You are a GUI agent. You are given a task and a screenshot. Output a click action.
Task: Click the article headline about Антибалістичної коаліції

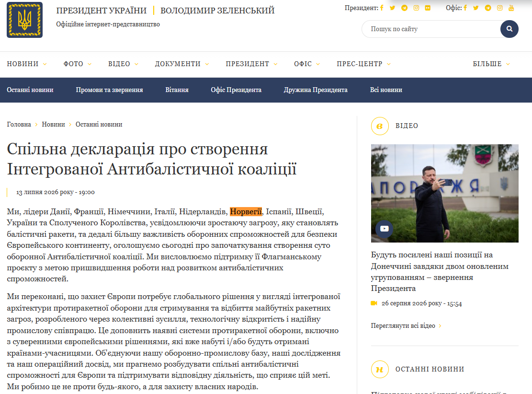152,159
